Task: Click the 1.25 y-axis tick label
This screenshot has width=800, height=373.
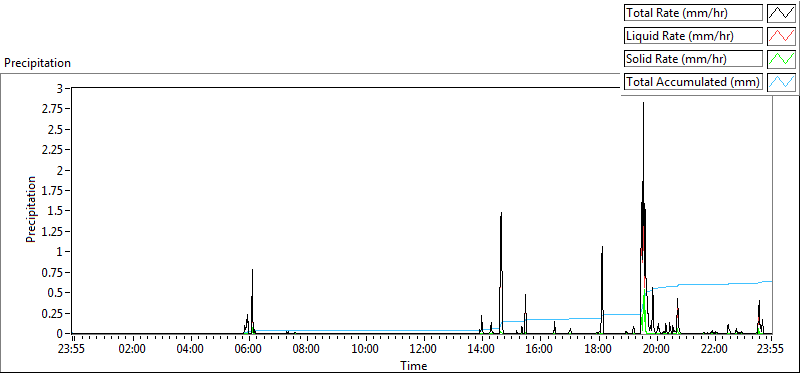Action: (x=52, y=231)
